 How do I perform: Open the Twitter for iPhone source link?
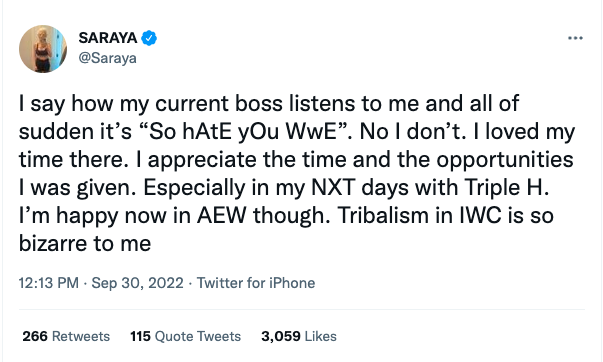click(256, 283)
